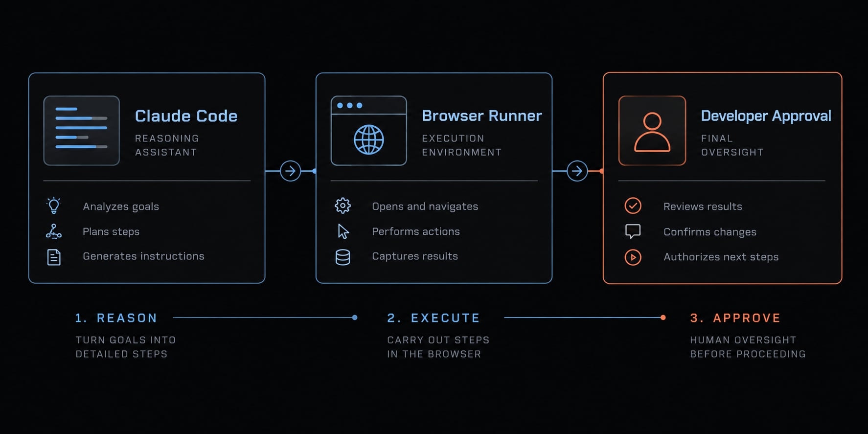Click the "EXECUTION ENVIRONMENT" subtitle

click(x=461, y=145)
